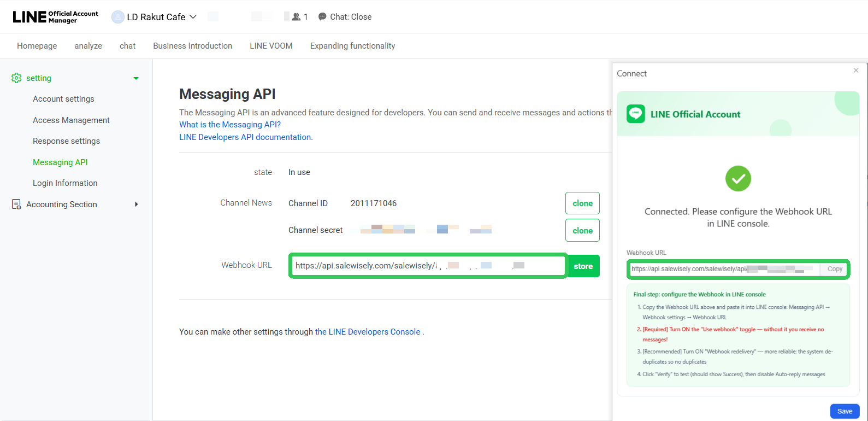Click the 'In use' state text

point(299,172)
